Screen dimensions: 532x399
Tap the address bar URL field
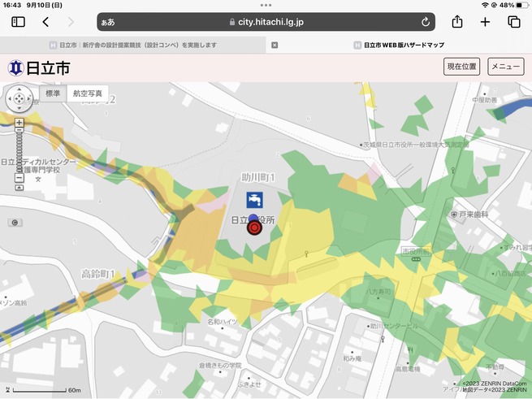[x=266, y=22]
